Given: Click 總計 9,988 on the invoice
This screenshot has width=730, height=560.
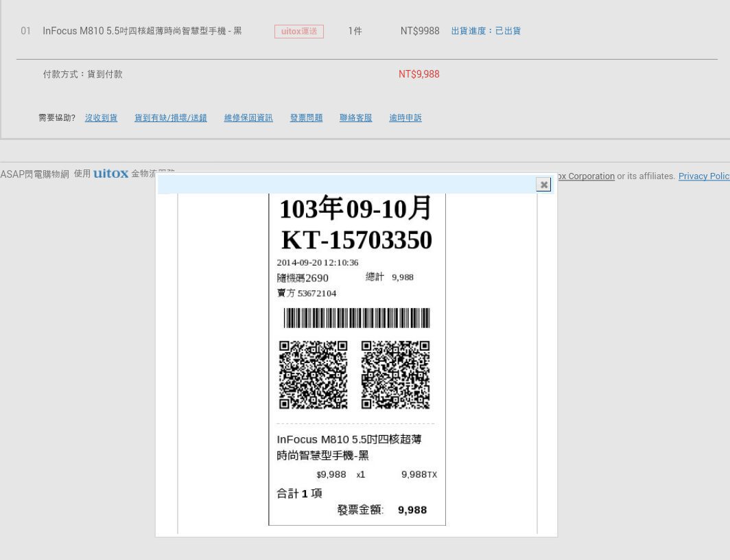Looking at the screenshot, I should click(x=389, y=277).
